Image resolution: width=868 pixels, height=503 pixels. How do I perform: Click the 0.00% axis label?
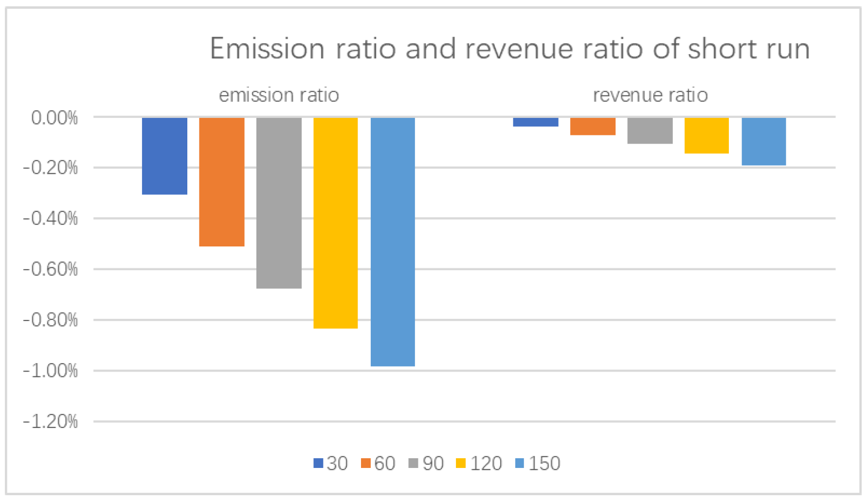pos(54,118)
